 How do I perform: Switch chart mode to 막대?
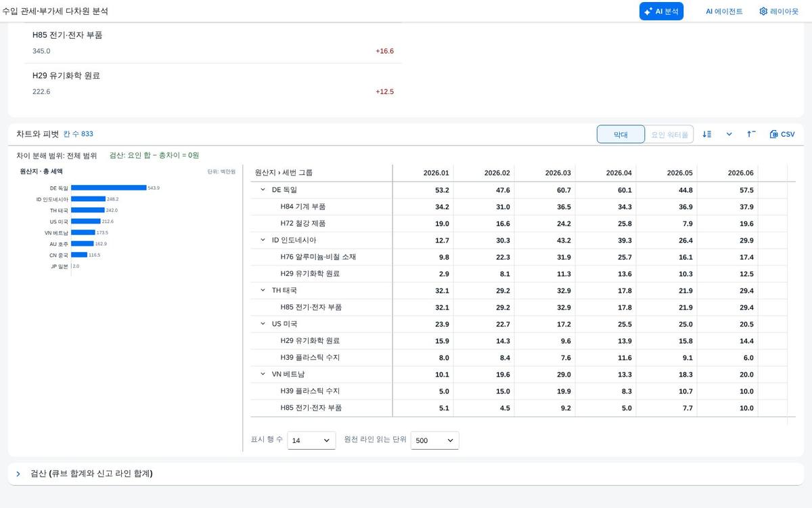tap(621, 134)
